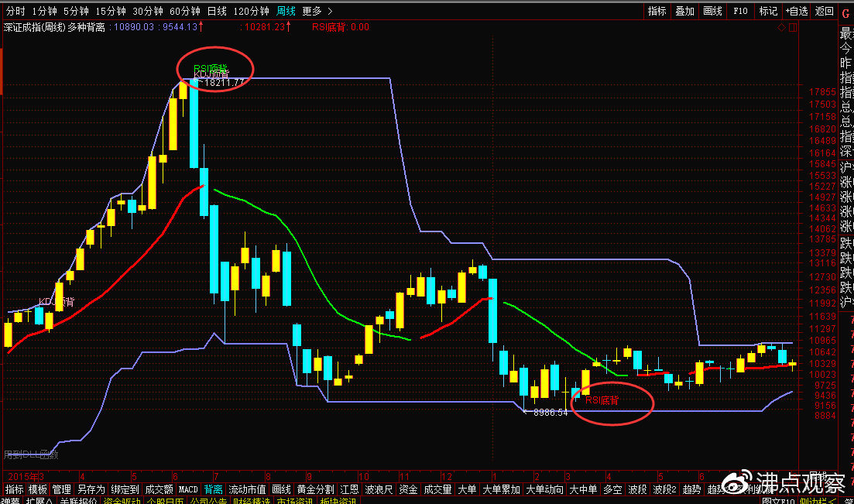
Task: Switch to the 日线 daily chart period
Action: coord(218,11)
